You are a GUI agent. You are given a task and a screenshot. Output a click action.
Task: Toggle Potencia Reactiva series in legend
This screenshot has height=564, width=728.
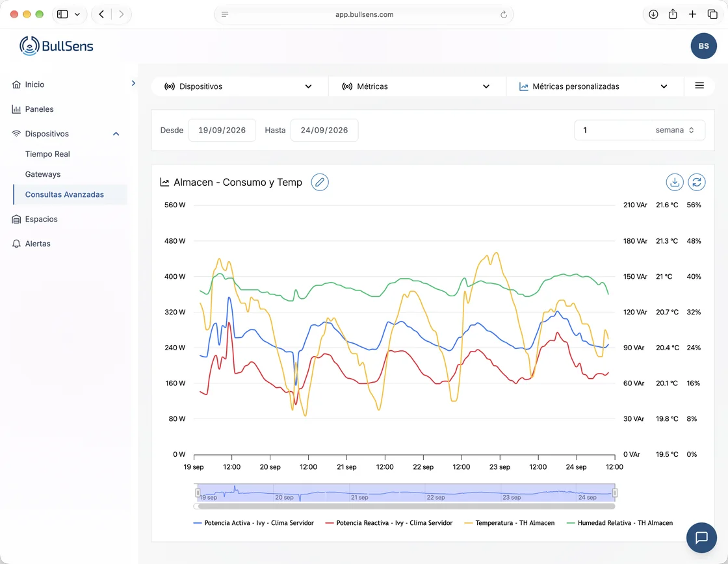tap(389, 523)
